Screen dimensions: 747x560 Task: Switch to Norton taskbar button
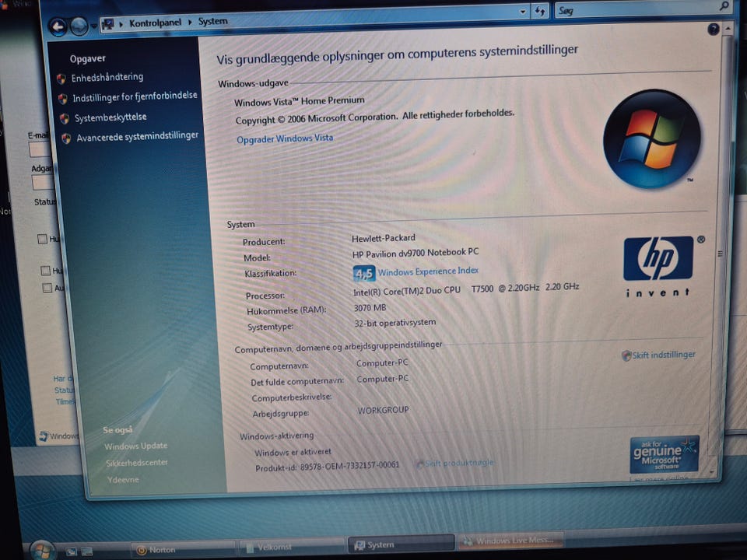tap(183, 550)
